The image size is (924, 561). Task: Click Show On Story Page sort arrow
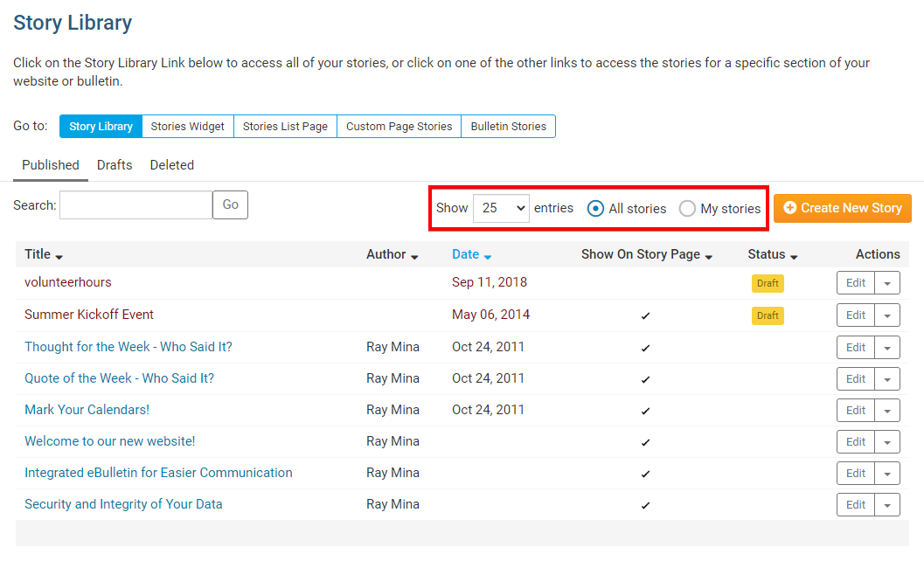709,256
